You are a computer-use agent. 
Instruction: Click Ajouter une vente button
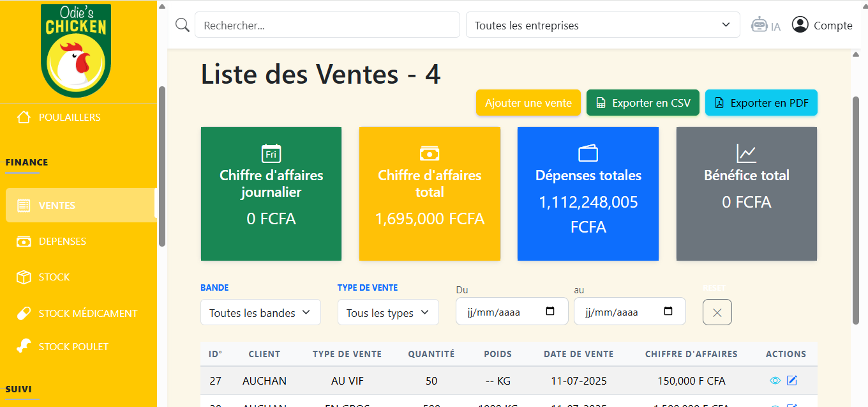pos(528,103)
